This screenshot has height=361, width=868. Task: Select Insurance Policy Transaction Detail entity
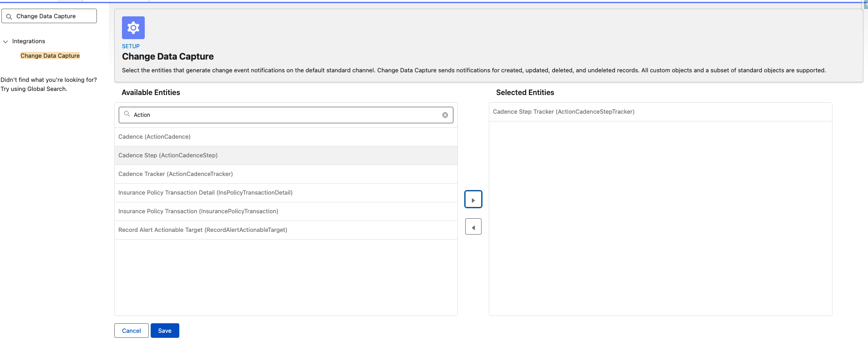click(205, 193)
